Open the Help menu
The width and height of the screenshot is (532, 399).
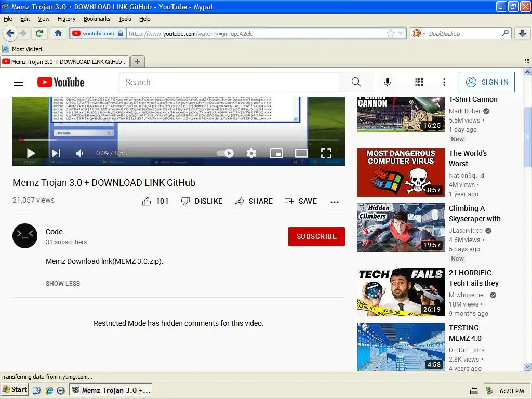[x=145, y=19]
